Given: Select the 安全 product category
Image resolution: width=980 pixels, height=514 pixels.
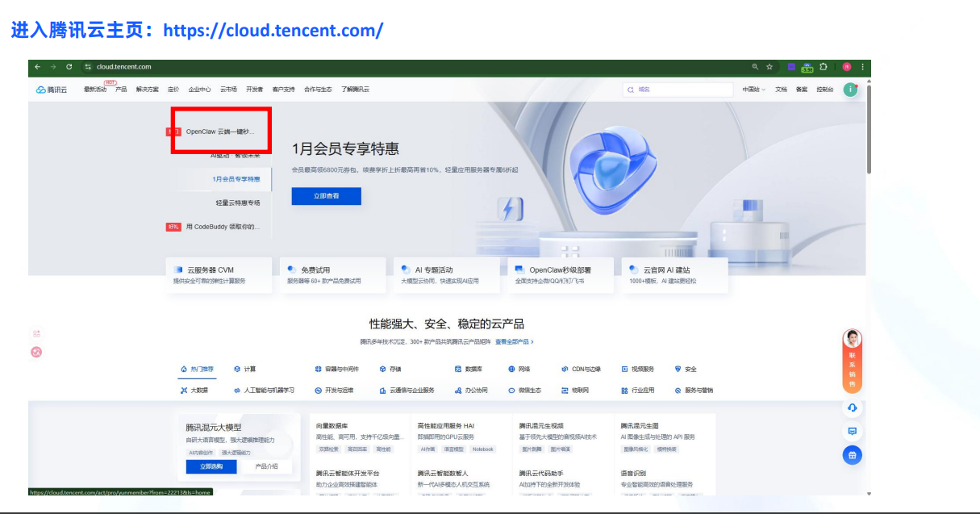Looking at the screenshot, I should click(x=685, y=369).
